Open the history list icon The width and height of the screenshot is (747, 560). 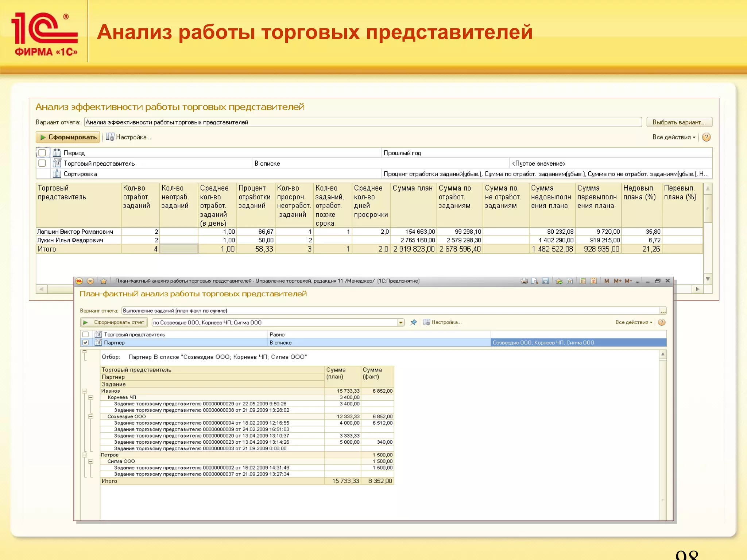click(x=570, y=281)
